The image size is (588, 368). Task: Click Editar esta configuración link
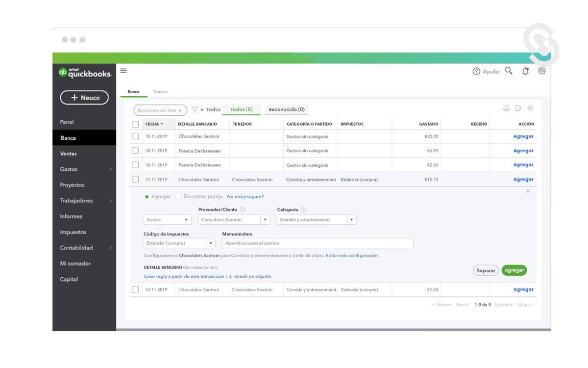[x=351, y=256]
